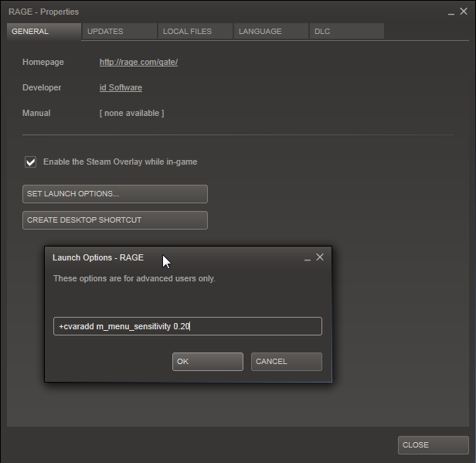Click the Developer label
Image resolution: width=476 pixels, height=463 pixels.
(42, 88)
